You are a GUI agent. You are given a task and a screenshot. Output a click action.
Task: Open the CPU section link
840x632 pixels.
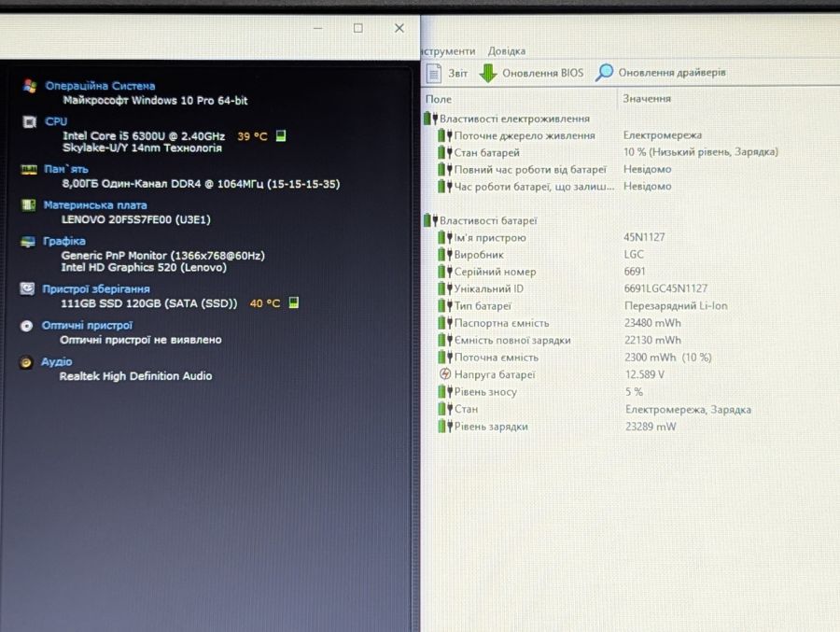point(56,121)
